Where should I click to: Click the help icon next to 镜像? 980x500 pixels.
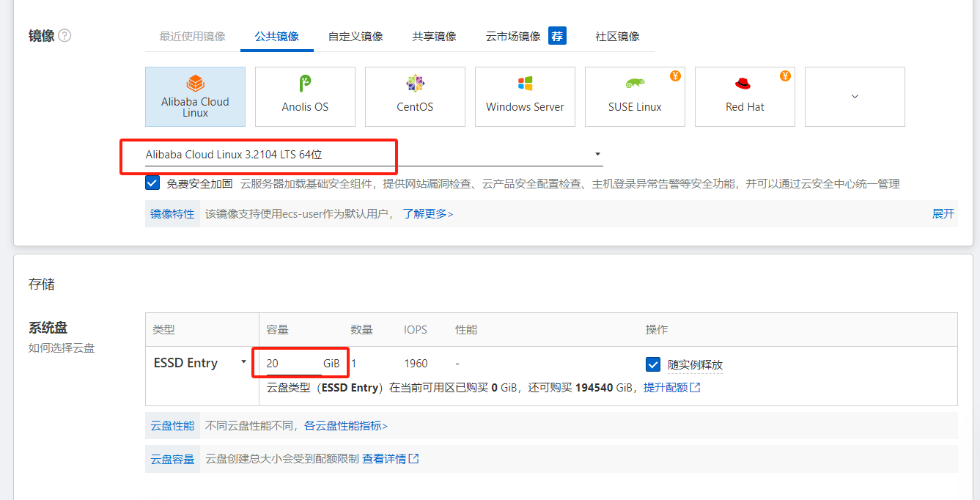pyautogui.click(x=65, y=35)
